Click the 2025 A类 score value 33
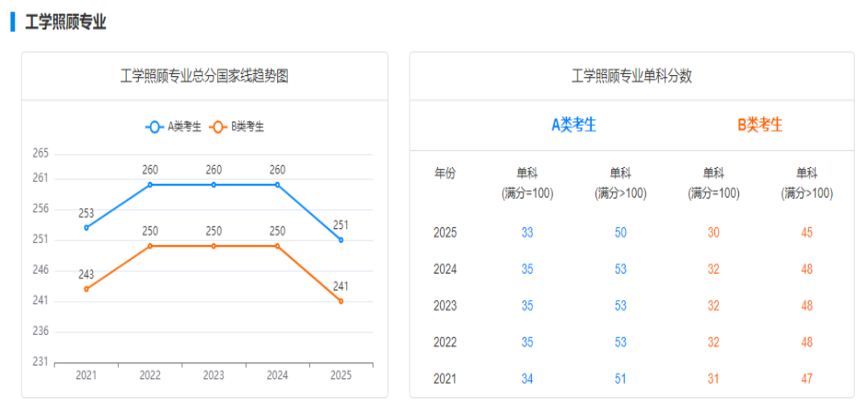Screen dimensions: 868x411 (x=527, y=232)
